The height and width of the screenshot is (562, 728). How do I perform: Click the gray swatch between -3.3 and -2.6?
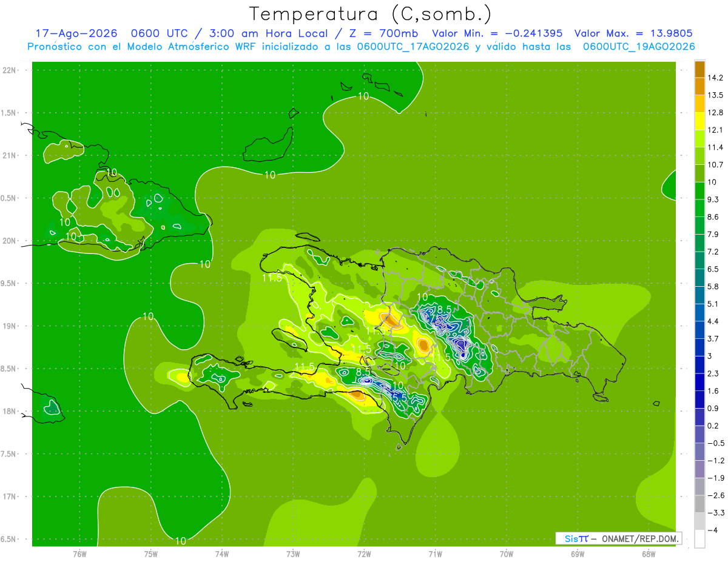pos(699,504)
